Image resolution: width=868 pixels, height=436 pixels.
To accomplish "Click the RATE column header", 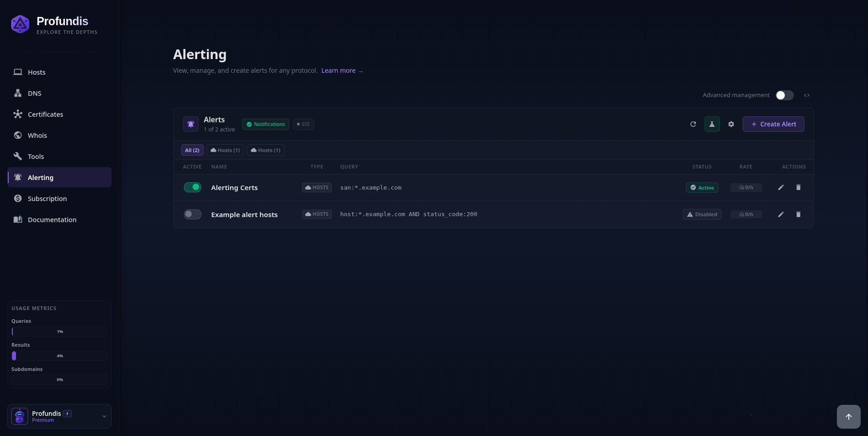I will (746, 167).
